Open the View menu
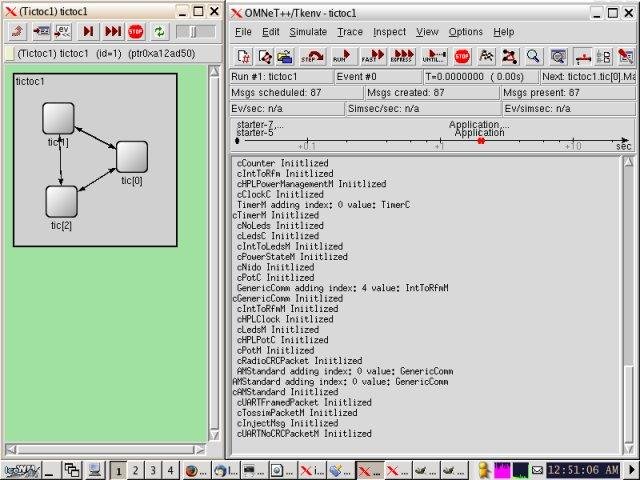 point(427,32)
